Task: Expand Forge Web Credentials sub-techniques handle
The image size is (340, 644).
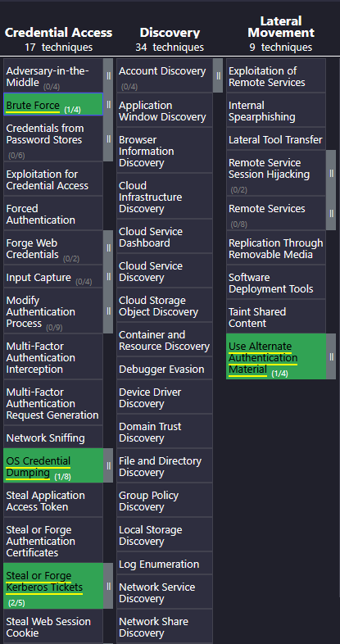Action: (x=108, y=247)
